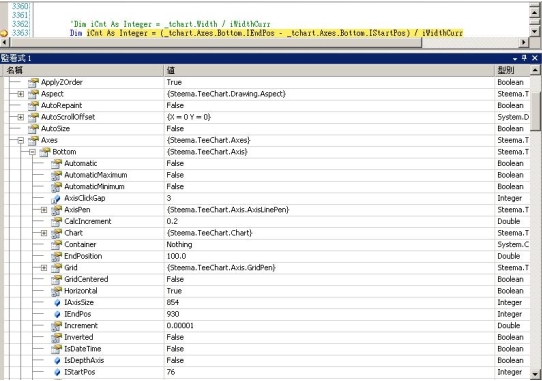Click the field icon next to IAxisSize

coord(57,303)
